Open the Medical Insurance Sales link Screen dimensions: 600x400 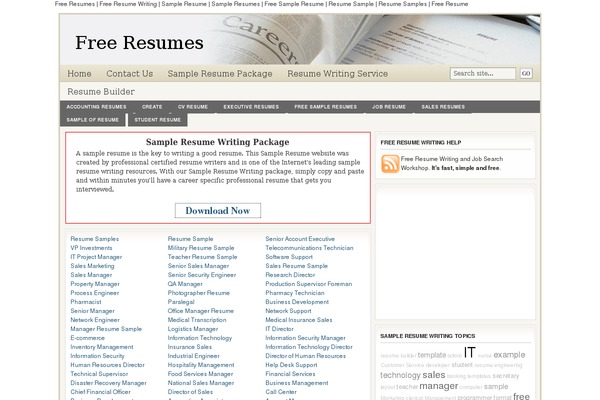299,320
